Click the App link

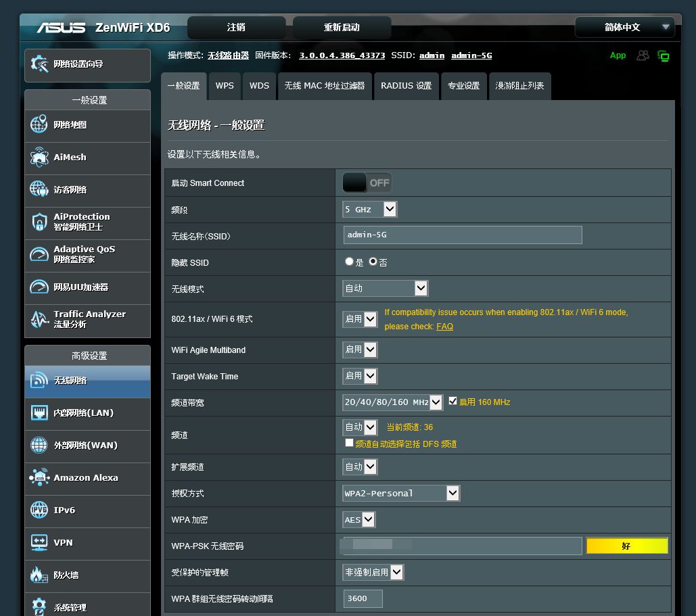(618, 55)
